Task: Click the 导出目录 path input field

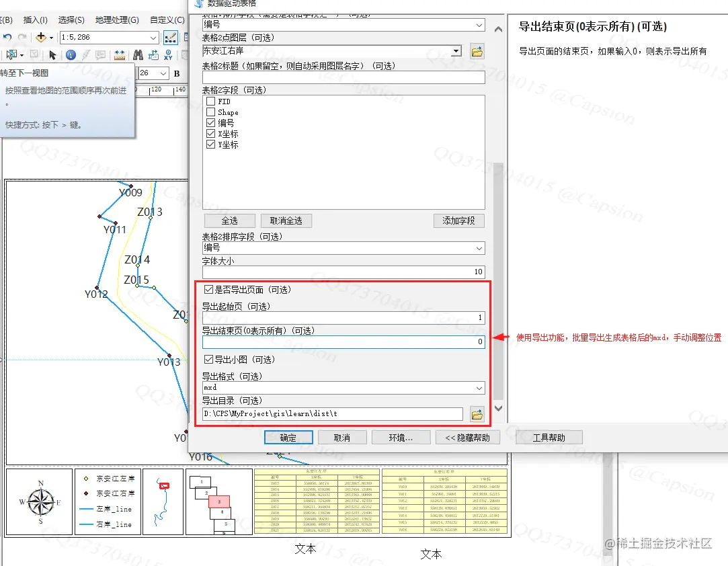Action: point(333,413)
